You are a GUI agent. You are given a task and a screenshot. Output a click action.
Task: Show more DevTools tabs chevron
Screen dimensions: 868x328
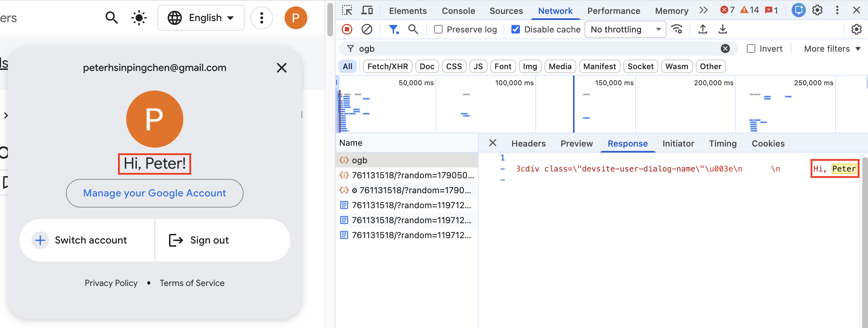[x=703, y=10]
